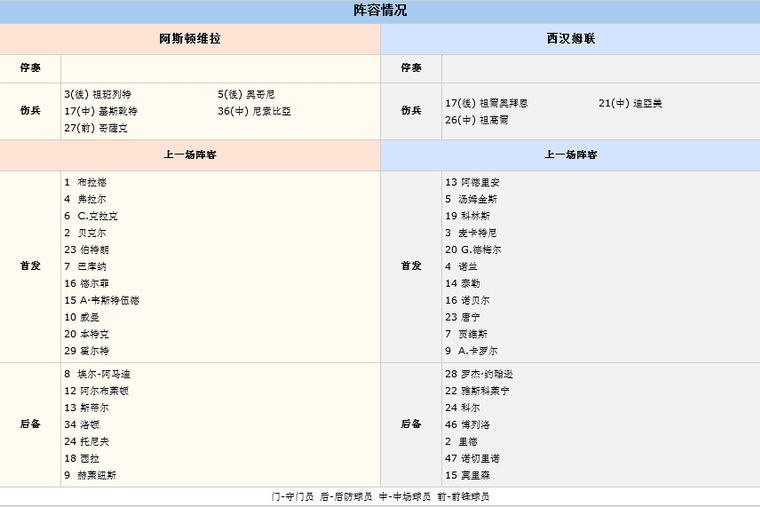Click the '阵容情况' table title
Viewport: 760px width, 507px height.
380,10
